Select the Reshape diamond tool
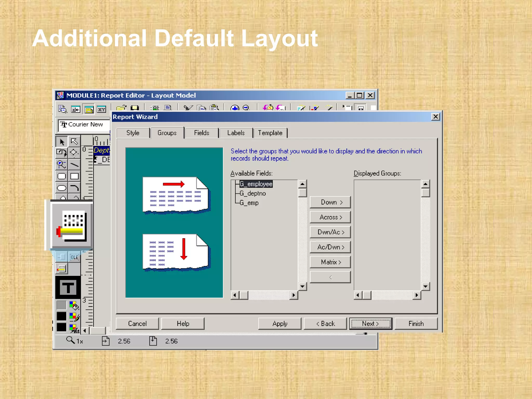This screenshot has height=399, width=532. (74, 153)
